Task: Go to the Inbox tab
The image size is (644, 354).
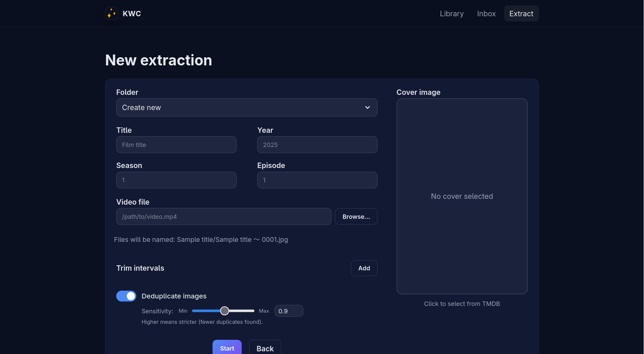Action: [x=486, y=14]
